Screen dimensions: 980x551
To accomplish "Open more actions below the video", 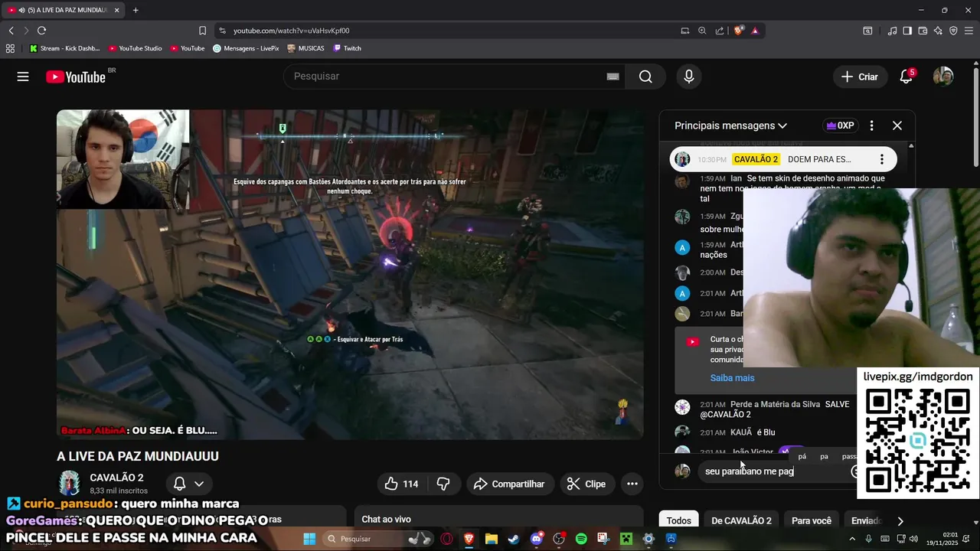I will 632,484.
